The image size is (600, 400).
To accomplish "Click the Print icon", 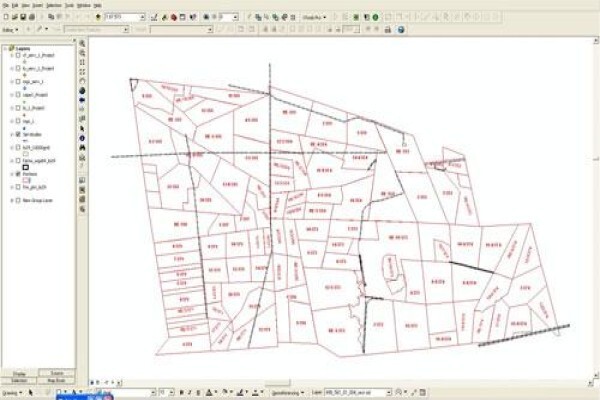I will click(32, 17).
